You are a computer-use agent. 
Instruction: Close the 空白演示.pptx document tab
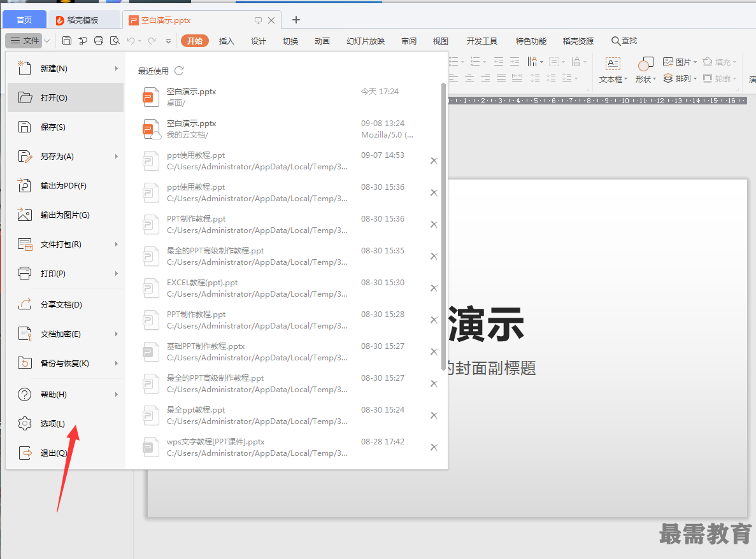(271, 20)
